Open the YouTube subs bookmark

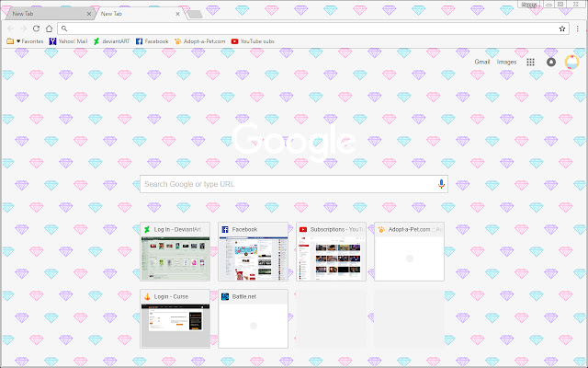click(x=253, y=41)
